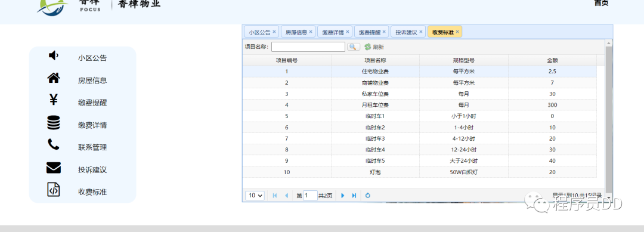The height and width of the screenshot is (232, 644).
Task: Click the house icon for 房屋信息
Action: [x=54, y=78]
